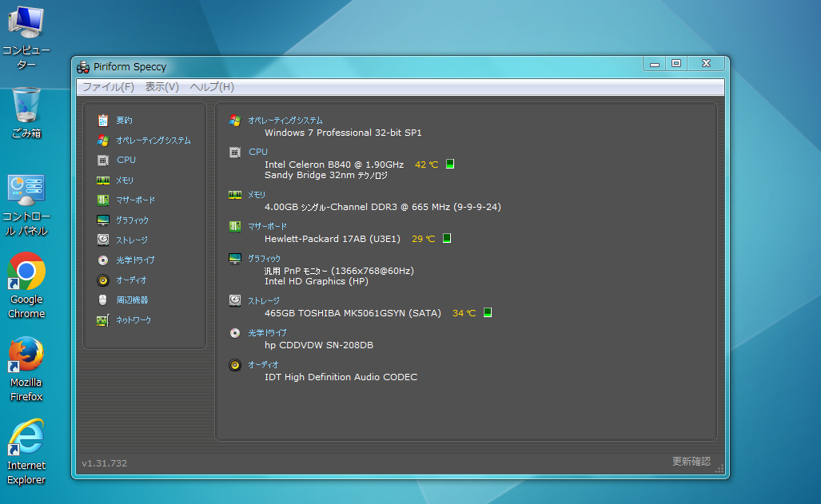Open the 光学ドライブ sidebar section
Viewport: 821px width, 504px height.
point(135,260)
